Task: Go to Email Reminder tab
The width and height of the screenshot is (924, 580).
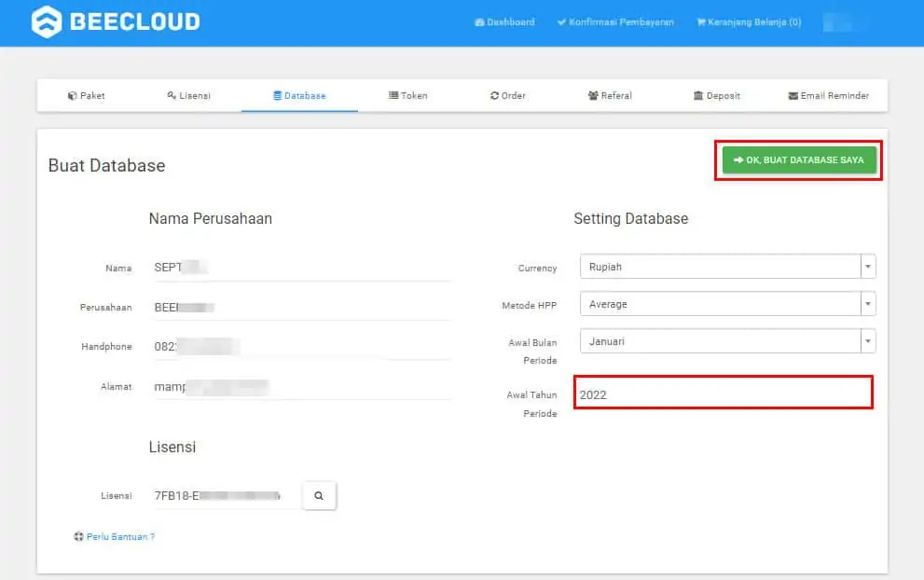Action: [x=829, y=95]
